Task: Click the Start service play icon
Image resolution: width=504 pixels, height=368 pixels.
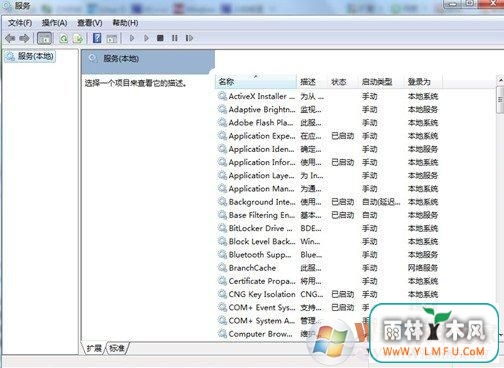Action: pos(132,38)
